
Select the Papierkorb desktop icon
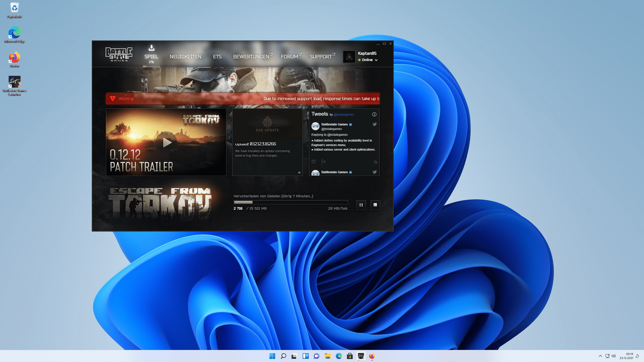[14, 10]
